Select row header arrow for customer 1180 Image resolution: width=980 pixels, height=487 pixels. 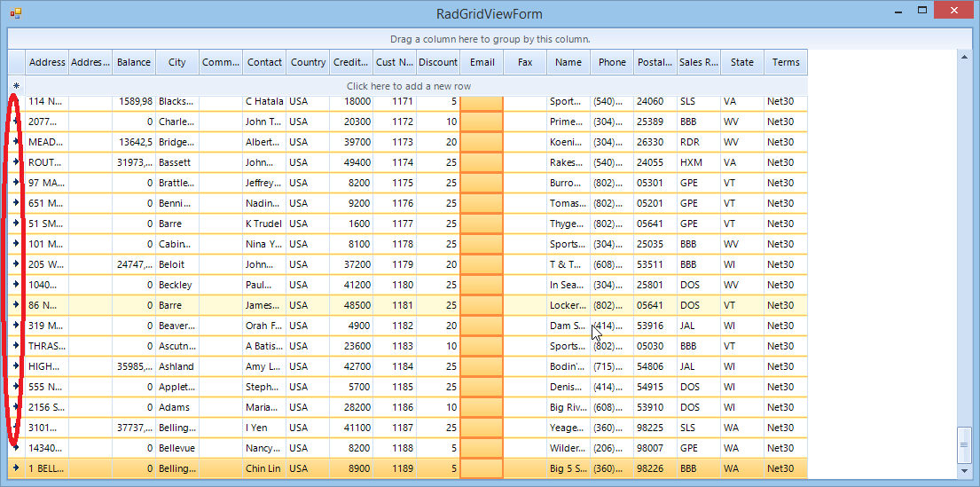tap(16, 285)
